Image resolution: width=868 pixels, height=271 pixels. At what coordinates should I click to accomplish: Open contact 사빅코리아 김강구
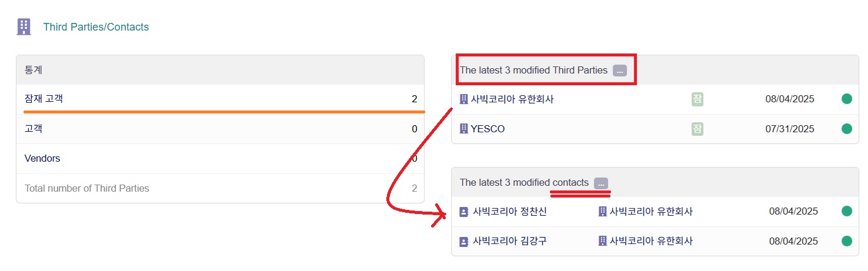[x=509, y=241]
